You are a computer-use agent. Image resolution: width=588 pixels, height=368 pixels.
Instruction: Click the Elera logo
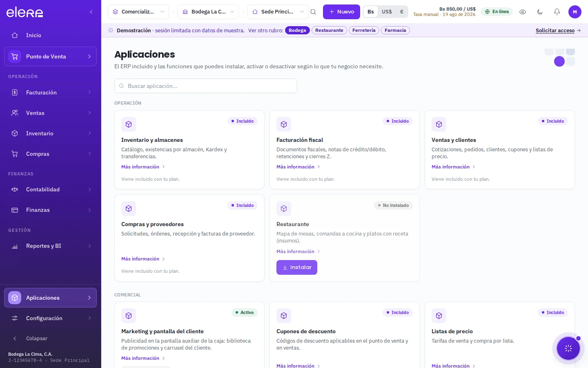click(x=24, y=12)
